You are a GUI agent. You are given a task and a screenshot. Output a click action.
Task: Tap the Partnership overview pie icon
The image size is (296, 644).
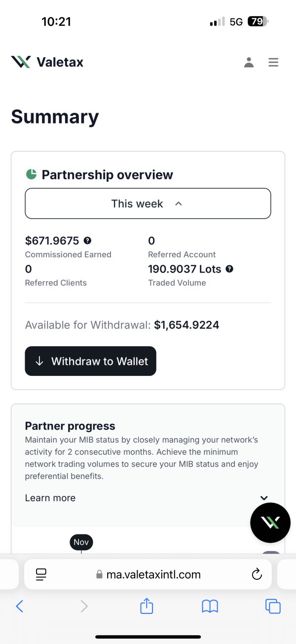[x=31, y=174]
